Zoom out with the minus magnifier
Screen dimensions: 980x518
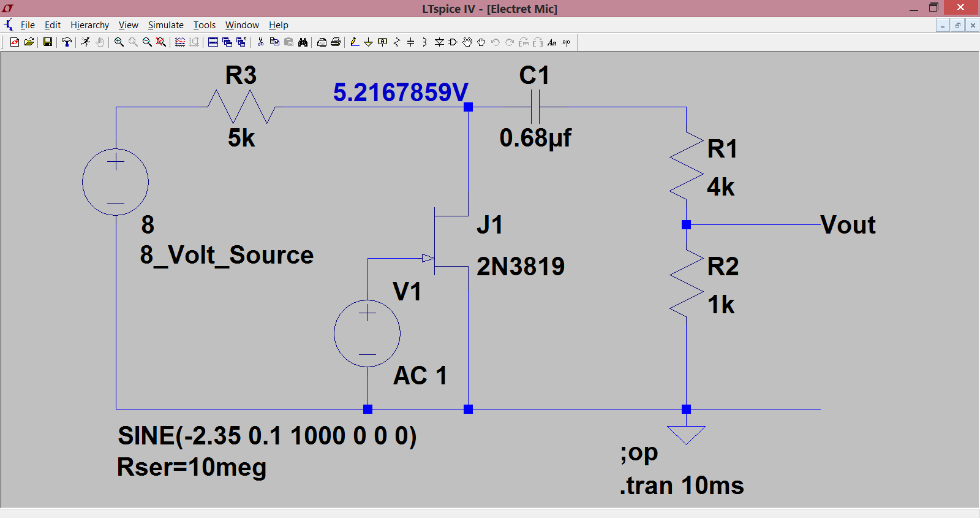pyautogui.click(x=147, y=42)
